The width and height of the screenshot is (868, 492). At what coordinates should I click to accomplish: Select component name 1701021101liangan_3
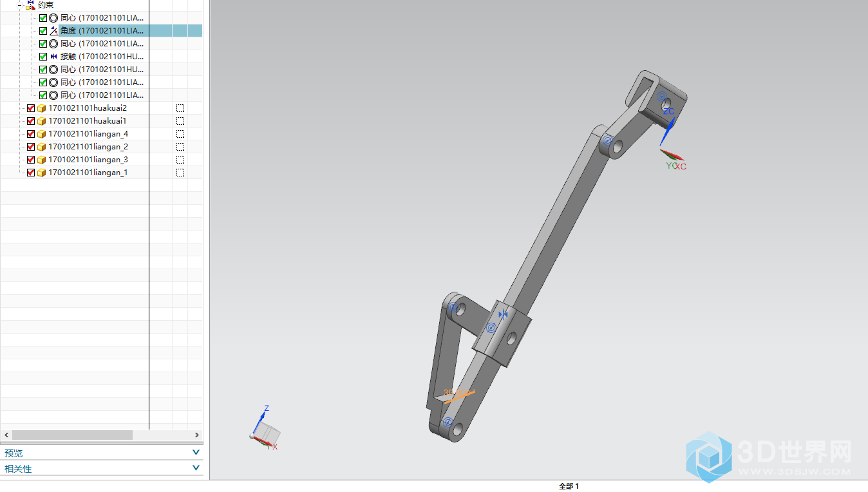click(88, 160)
